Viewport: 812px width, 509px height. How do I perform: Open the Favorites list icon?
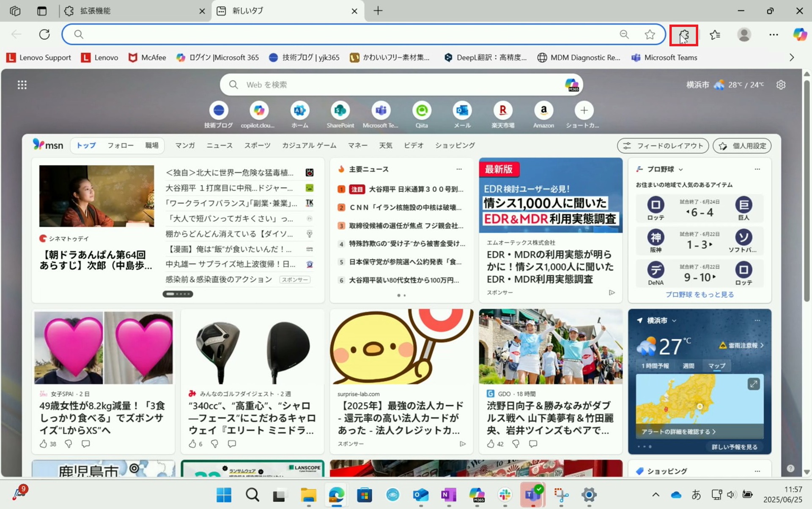coord(715,35)
